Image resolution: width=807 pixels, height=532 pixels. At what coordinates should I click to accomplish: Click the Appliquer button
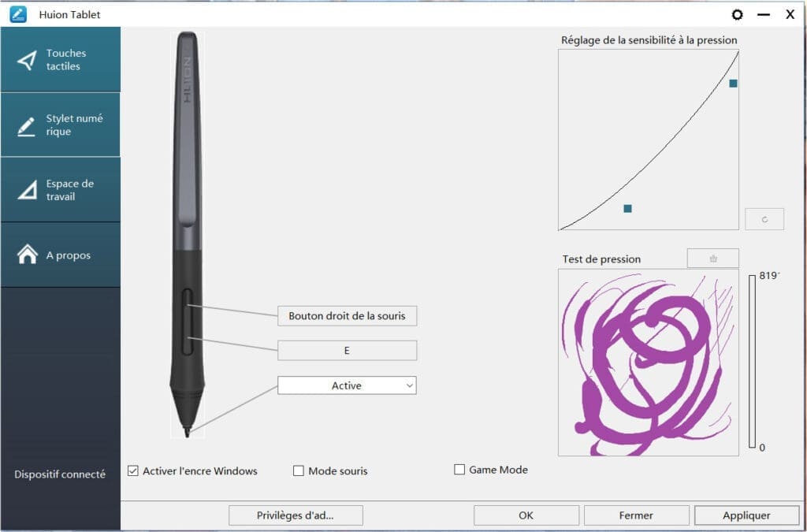[x=747, y=515]
